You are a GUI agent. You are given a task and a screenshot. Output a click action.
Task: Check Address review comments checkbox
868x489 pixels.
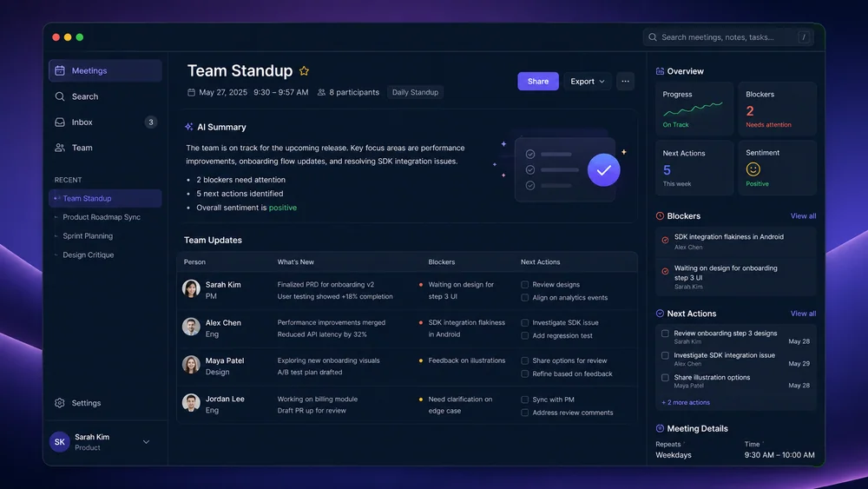pyautogui.click(x=525, y=413)
